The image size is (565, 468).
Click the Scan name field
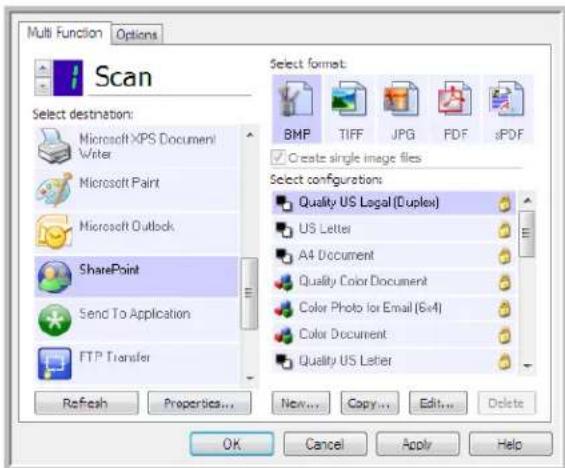coord(170,78)
